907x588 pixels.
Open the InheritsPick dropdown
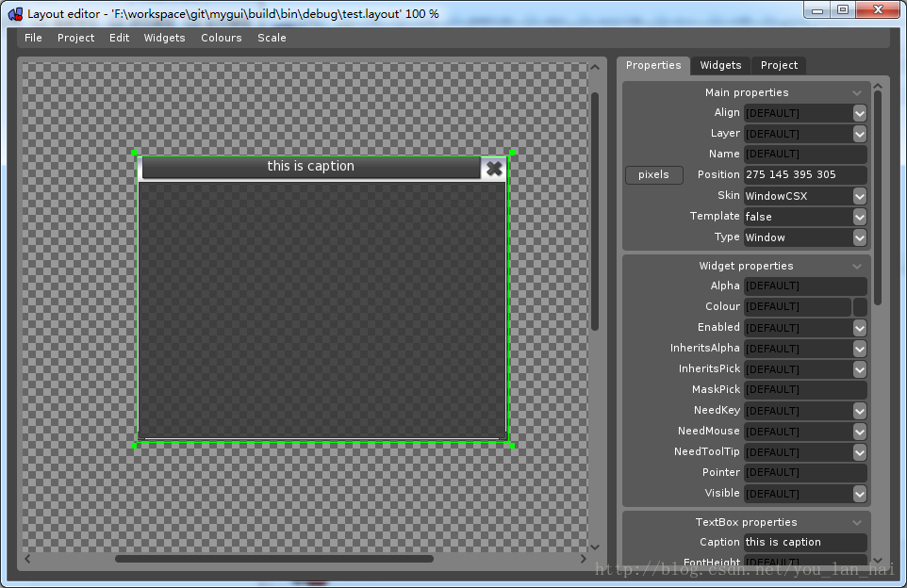point(860,369)
